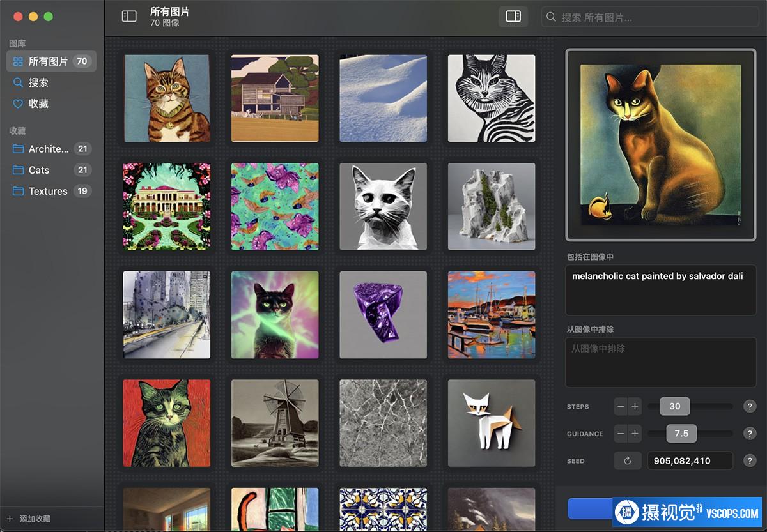Open the help icon beside Seed
The width and height of the screenshot is (767, 532).
[750, 460]
